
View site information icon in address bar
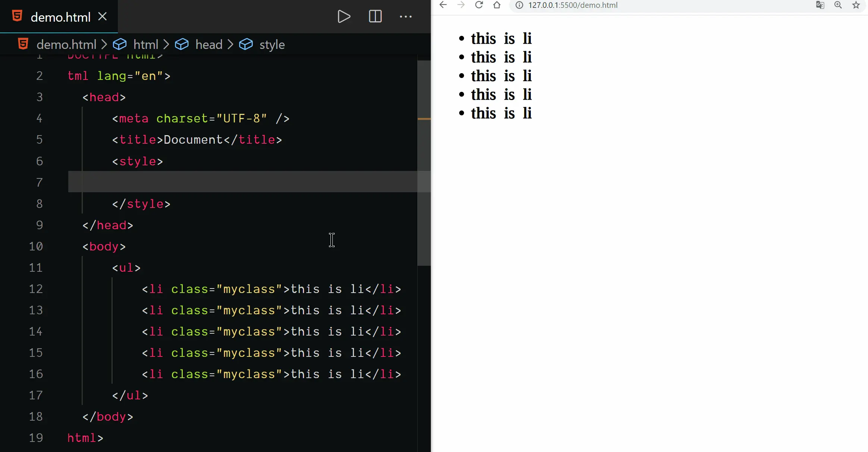click(519, 5)
